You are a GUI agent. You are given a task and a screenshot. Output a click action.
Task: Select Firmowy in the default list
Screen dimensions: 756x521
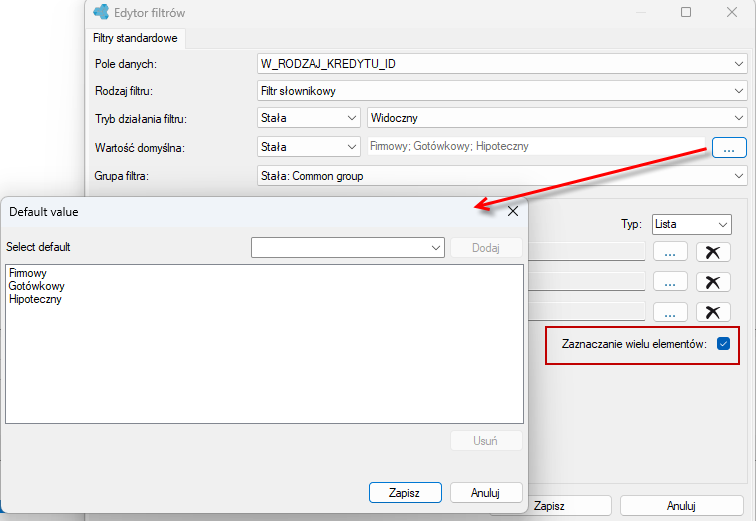pos(27,273)
